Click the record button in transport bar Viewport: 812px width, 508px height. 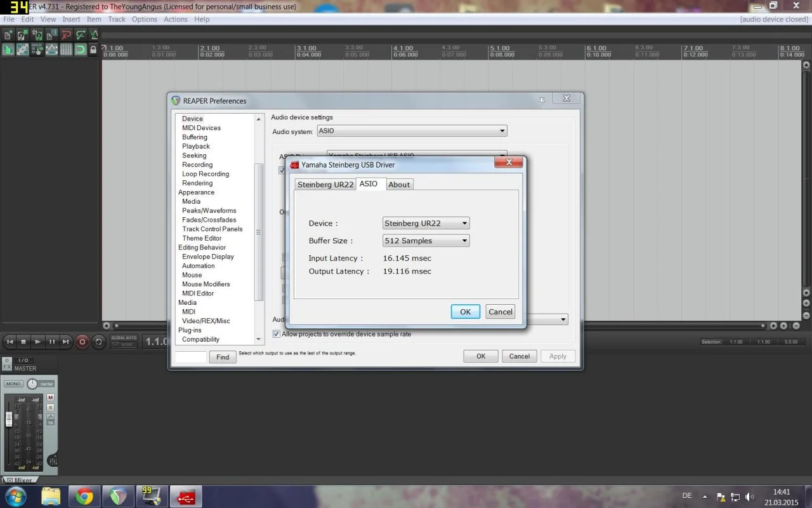82,342
